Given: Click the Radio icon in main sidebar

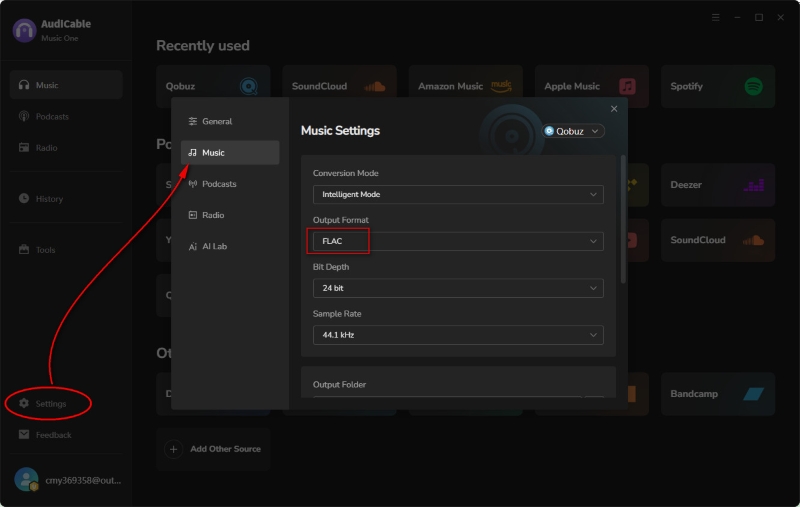Looking at the screenshot, I should (24, 147).
